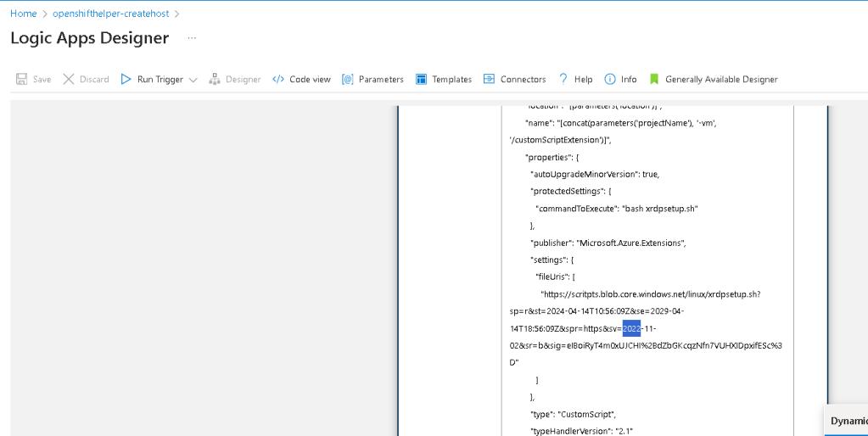Click the "settings": { line
868x436 pixels.
[x=552, y=260]
